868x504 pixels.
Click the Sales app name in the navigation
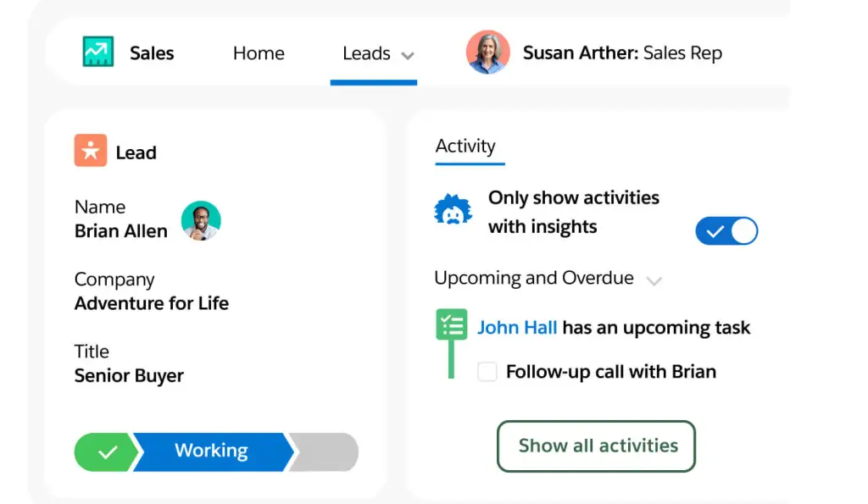(x=152, y=53)
